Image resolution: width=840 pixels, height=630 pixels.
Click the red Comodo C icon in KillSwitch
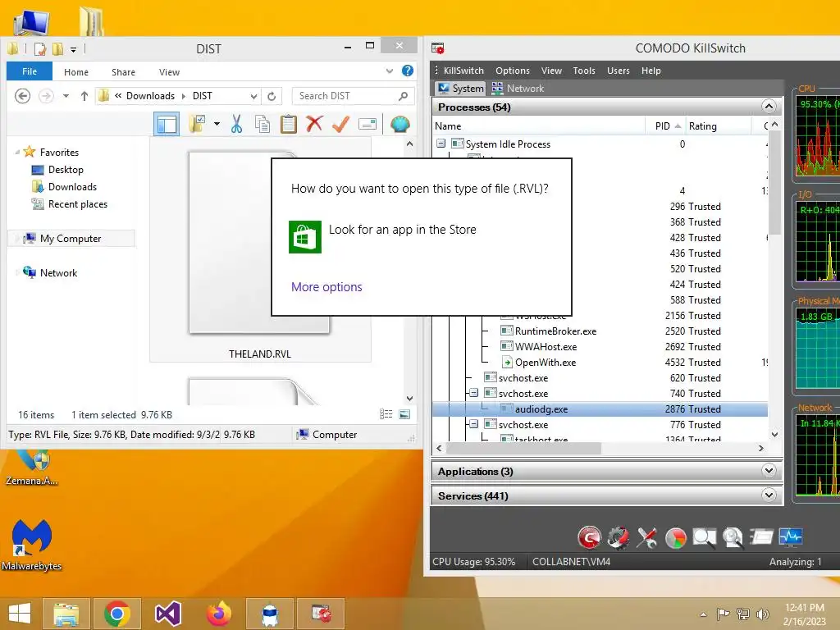pyautogui.click(x=589, y=537)
